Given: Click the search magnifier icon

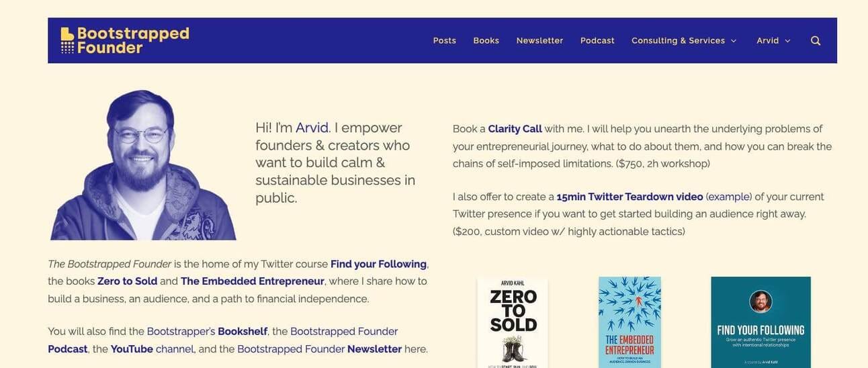Looking at the screenshot, I should pyautogui.click(x=816, y=41).
